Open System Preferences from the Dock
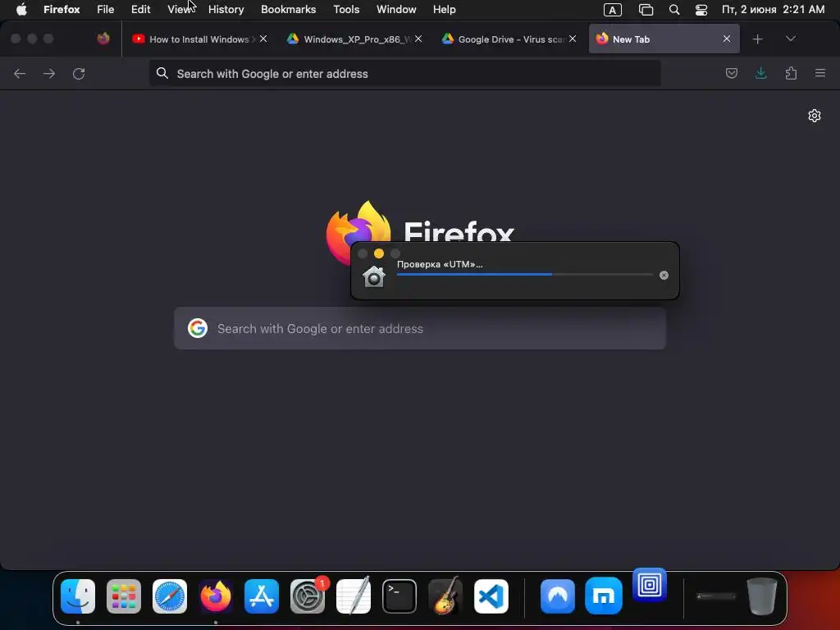The height and width of the screenshot is (630, 840). pyautogui.click(x=308, y=596)
